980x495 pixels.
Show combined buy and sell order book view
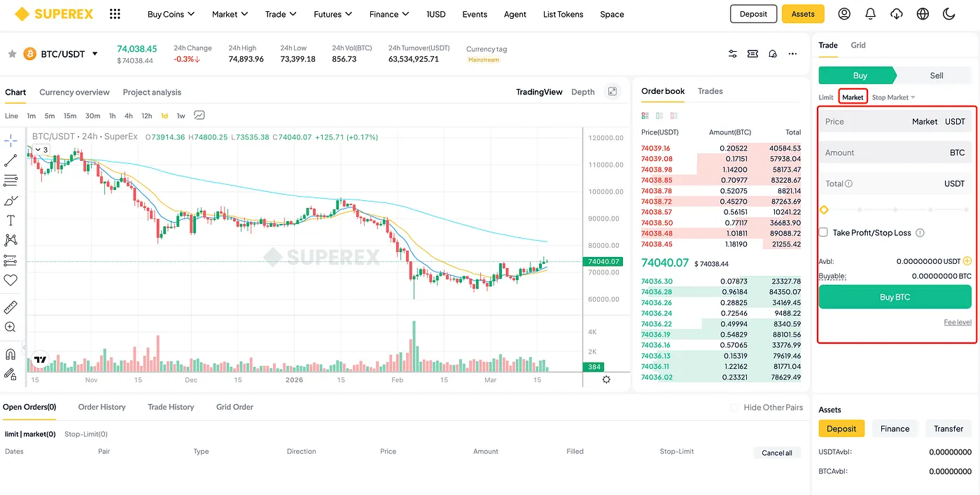click(x=645, y=116)
